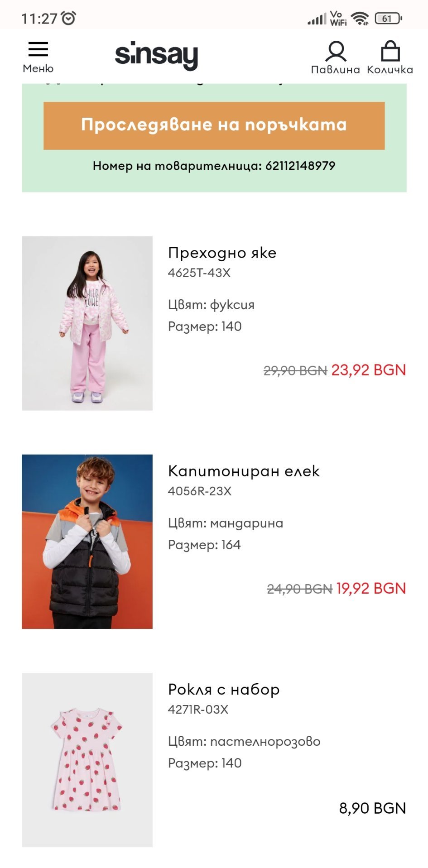428x868 pixels.
Task: Tap the product code 4625T-43X
Action: click(199, 273)
